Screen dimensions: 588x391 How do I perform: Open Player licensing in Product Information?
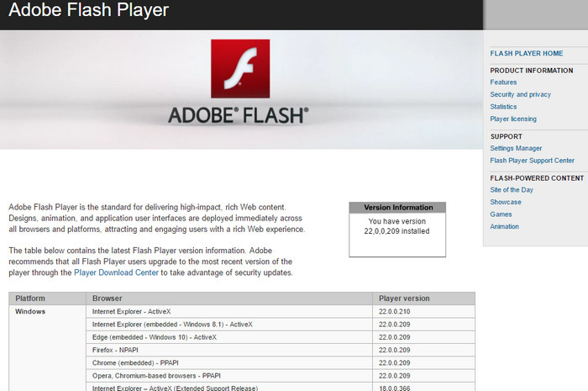[513, 119]
